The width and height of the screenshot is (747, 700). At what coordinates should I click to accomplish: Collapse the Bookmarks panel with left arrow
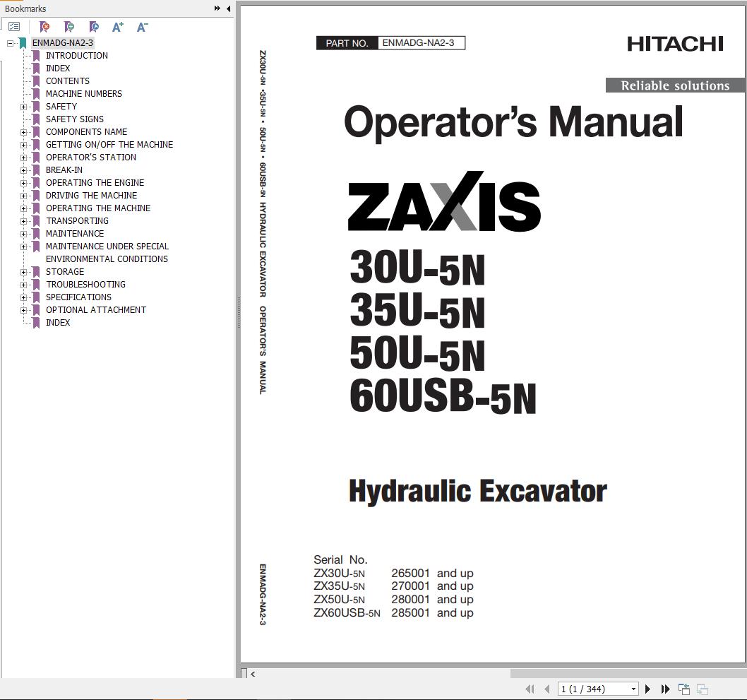pos(229,8)
